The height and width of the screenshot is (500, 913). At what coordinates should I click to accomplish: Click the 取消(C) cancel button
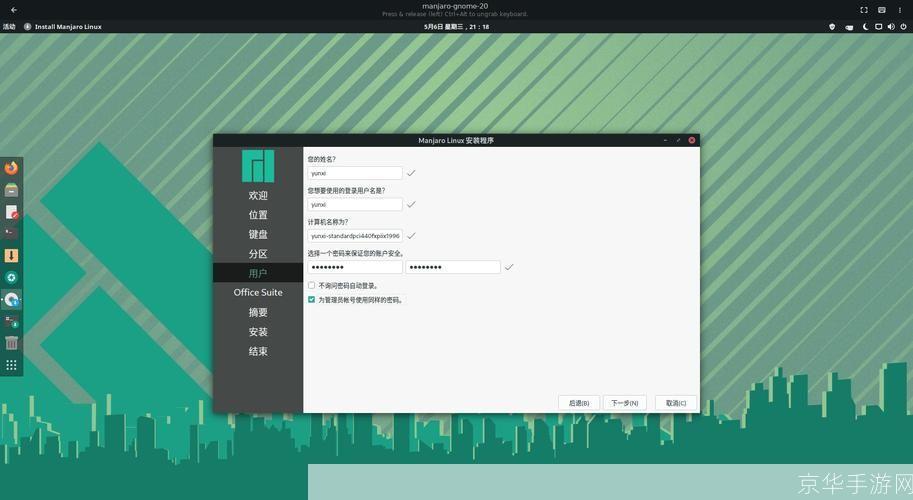click(x=675, y=403)
